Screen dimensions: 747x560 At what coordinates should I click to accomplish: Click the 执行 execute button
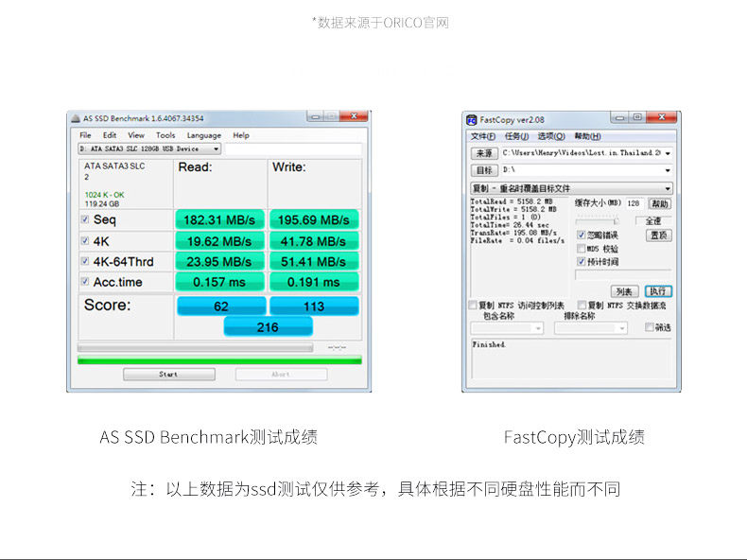pos(658,291)
